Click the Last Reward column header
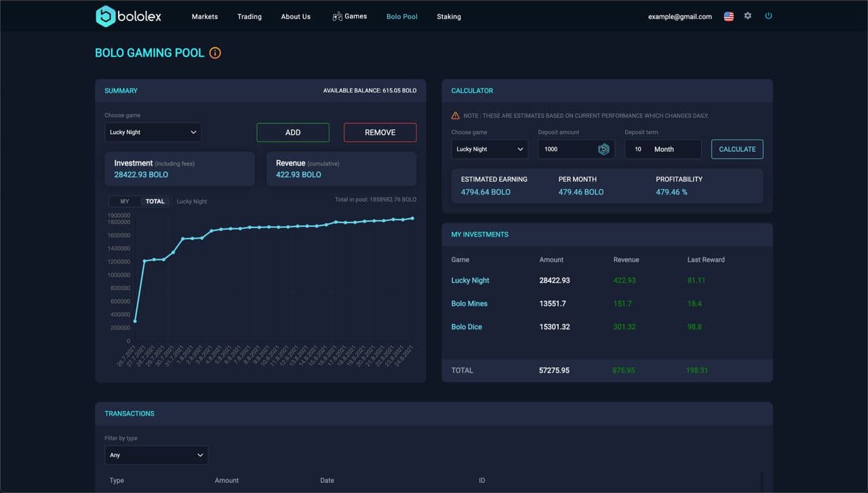The image size is (868, 493). 706,260
